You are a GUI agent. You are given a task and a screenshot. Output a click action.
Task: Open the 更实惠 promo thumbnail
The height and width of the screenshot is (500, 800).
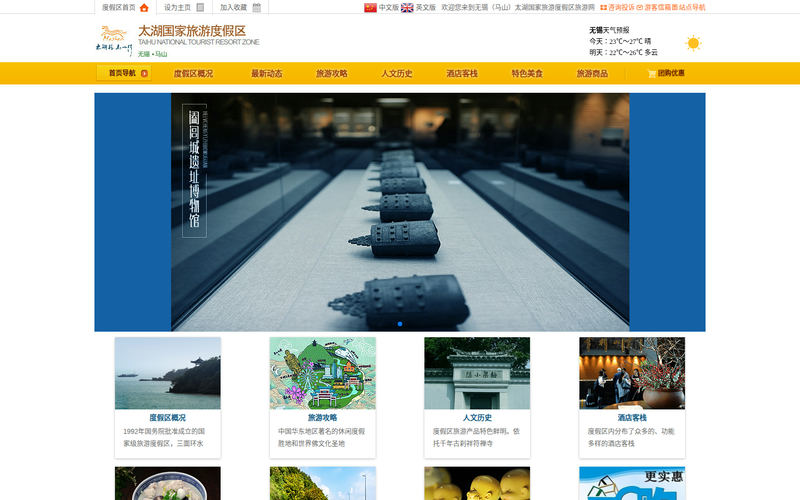click(x=632, y=483)
